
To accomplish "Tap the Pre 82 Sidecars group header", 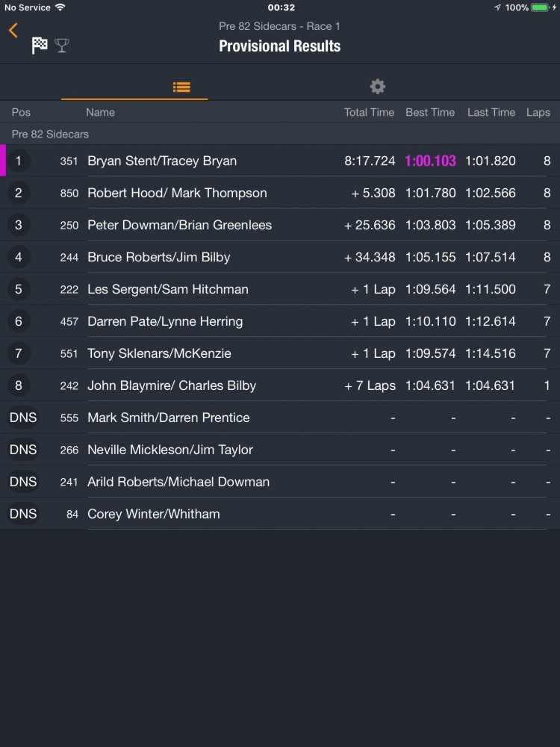I will coord(50,134).
